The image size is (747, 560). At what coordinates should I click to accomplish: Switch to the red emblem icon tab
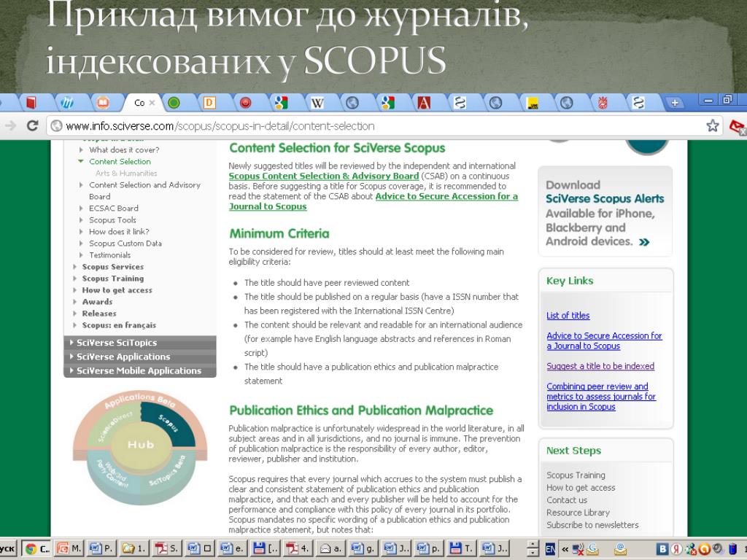coord(603,102)
